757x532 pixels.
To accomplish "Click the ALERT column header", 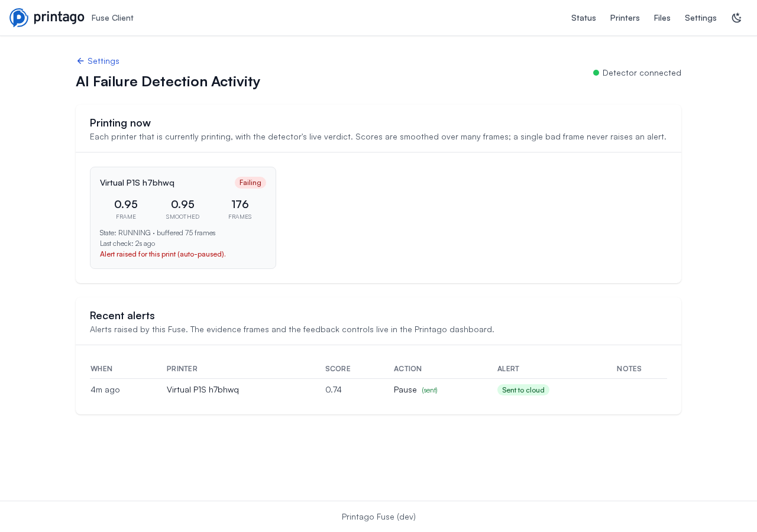I will (x=508, y=369).
